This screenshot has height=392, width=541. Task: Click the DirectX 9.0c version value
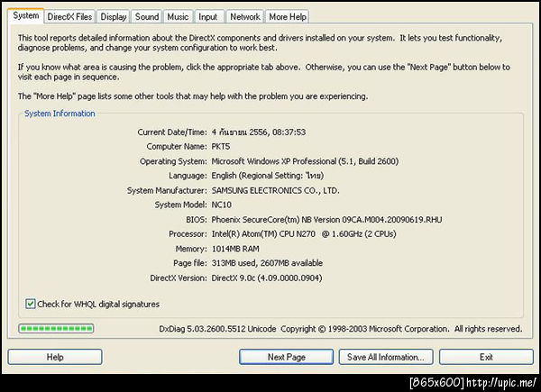pos(267,278)
